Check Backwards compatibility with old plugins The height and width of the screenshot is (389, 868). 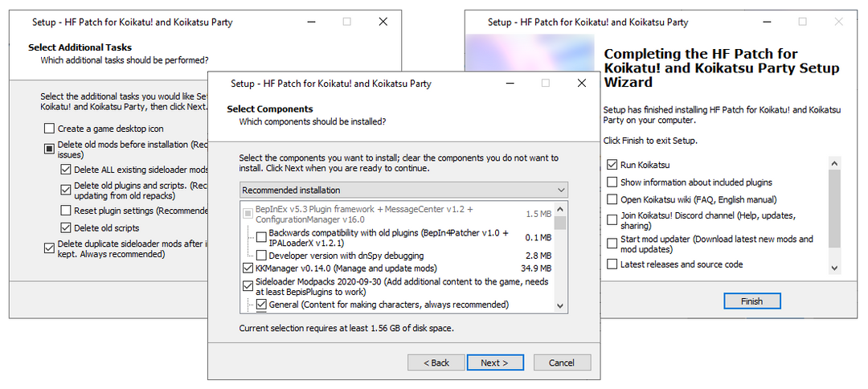coord(261,237)
